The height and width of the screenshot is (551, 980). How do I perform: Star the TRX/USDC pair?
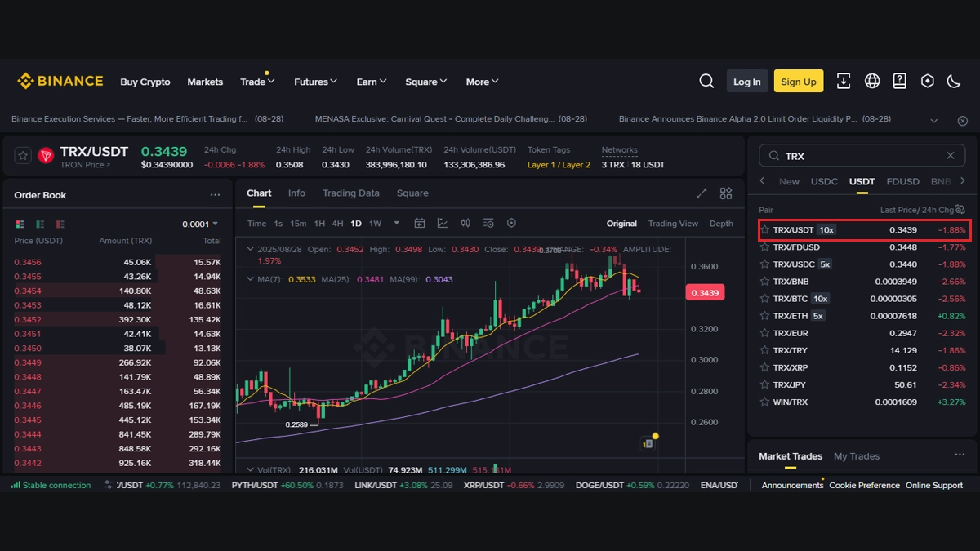pyautogui.click(x=765, y=264)
